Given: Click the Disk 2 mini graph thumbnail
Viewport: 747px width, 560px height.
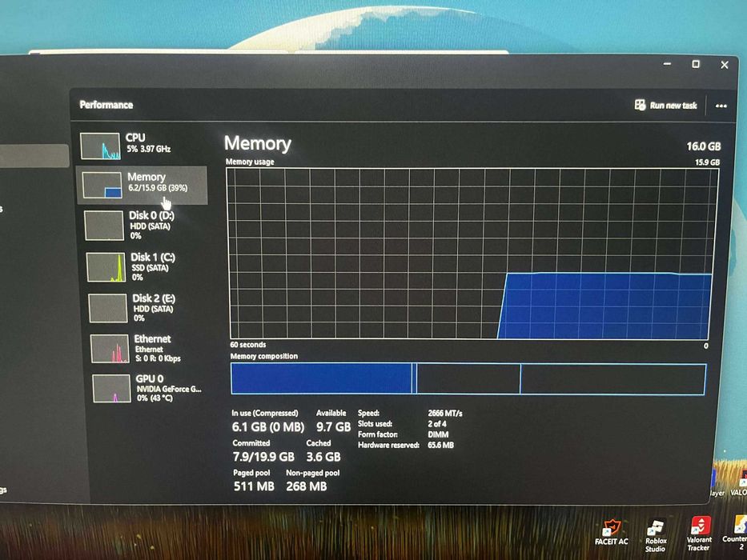Looking at the screenshot, I should [107, 308].
